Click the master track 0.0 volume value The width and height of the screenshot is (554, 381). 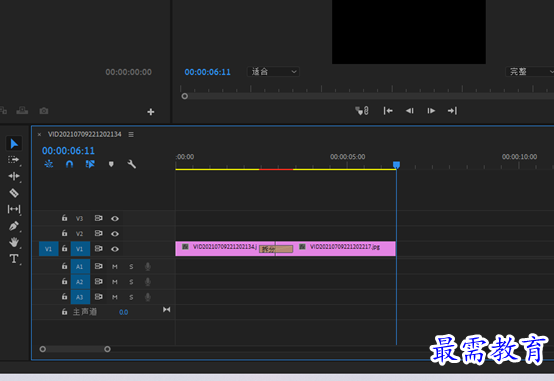[123, 312]
